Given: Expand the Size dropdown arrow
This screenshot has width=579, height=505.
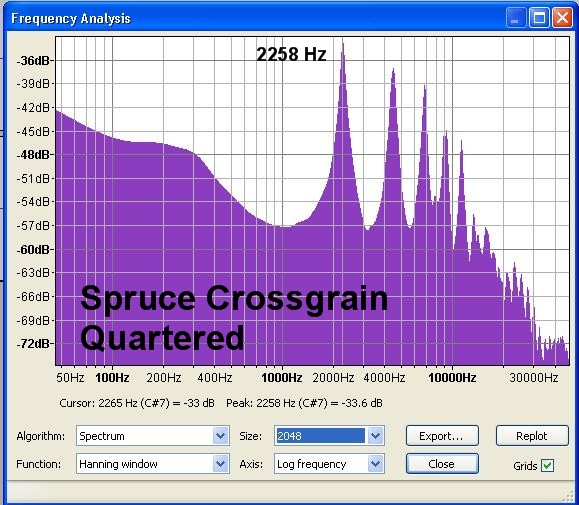Looking at the screenshot, I should (x=375, y=436).
